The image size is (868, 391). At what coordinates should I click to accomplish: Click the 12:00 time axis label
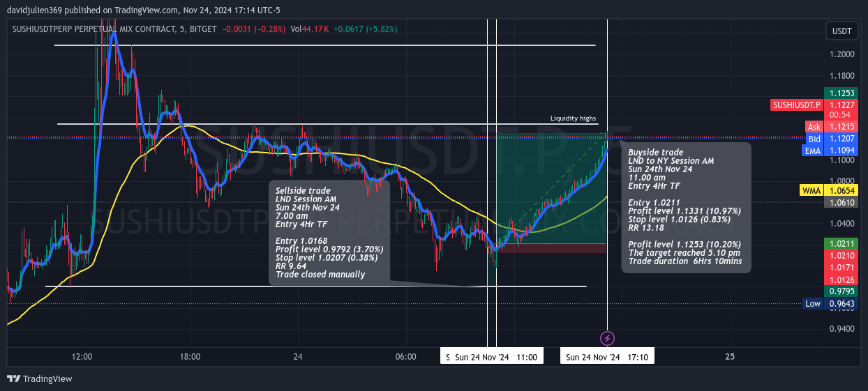[x=82, y=357]
